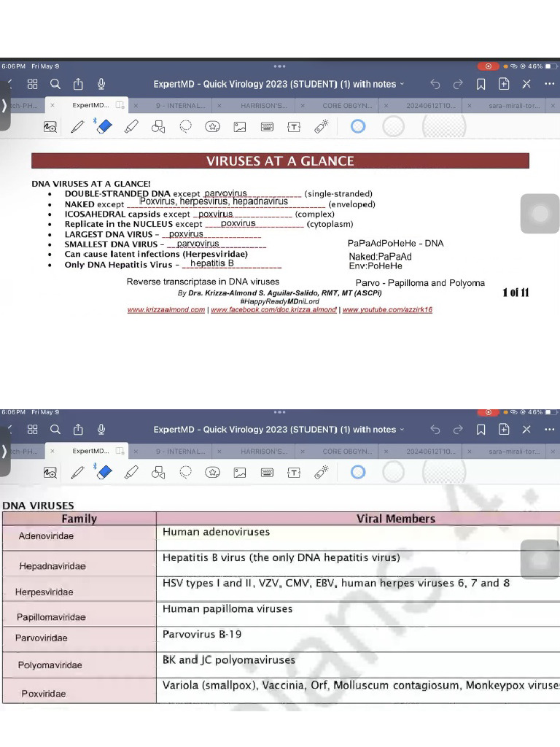This screenshot has width=560, height=747.
Task: Switch to CORE OBGYN tab above DNA Viruses table
Action: 347,451
